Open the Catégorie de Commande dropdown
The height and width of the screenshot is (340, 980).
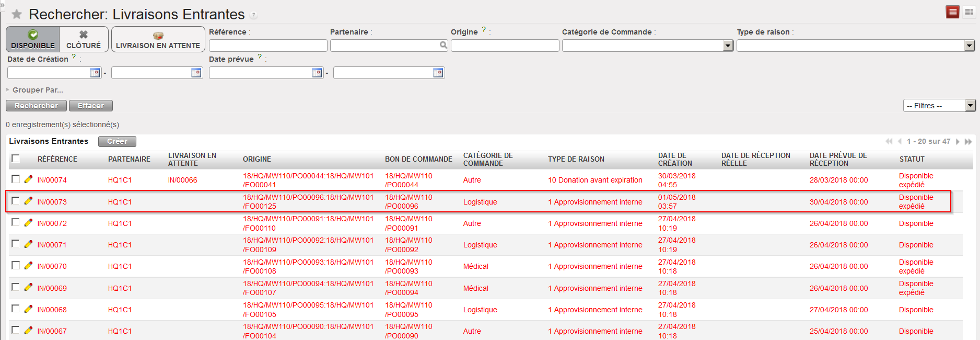pyautogui.click(x=728, y=46)
